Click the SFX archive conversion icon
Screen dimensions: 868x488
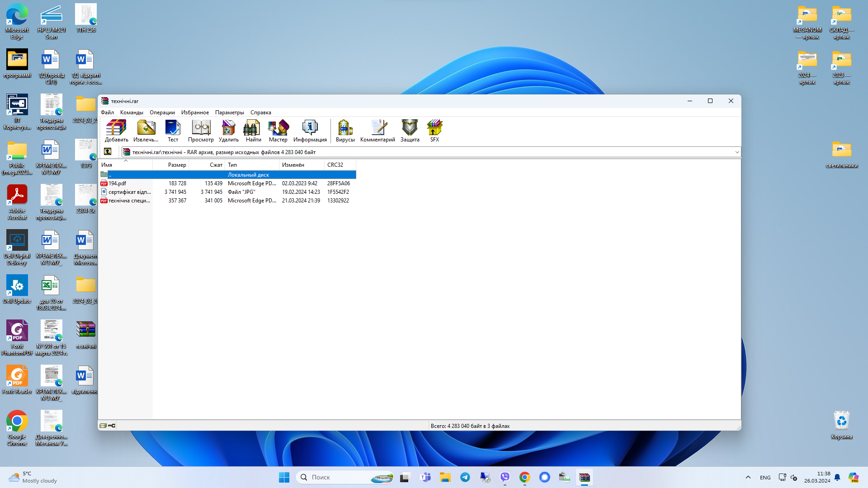(434, 131)
